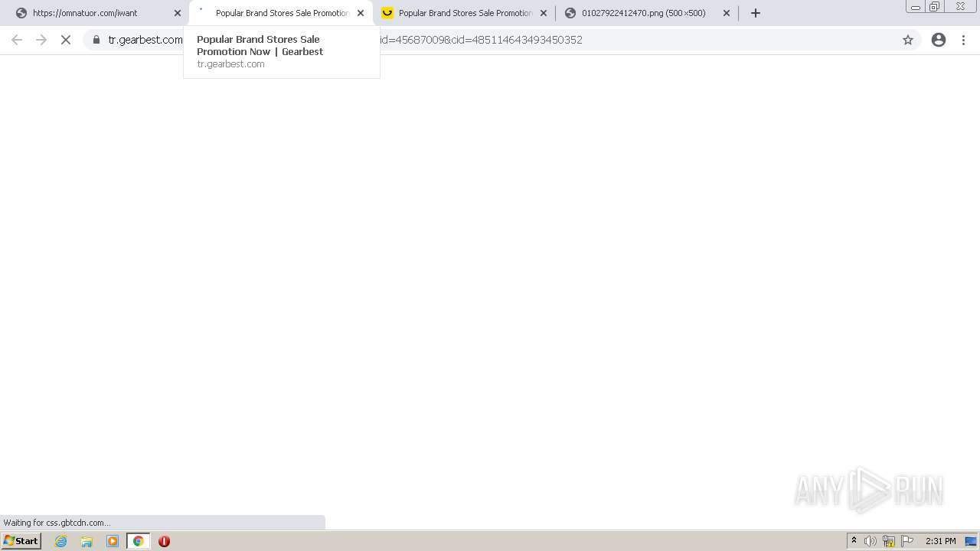
Task: Open the network tray icon
Action: (889, 541)
